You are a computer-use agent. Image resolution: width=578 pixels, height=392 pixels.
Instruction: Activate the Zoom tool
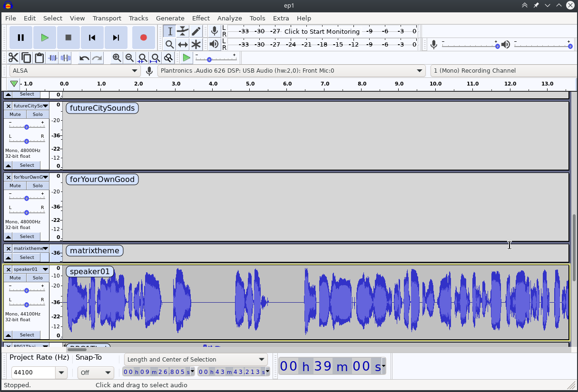coord(169,44)
